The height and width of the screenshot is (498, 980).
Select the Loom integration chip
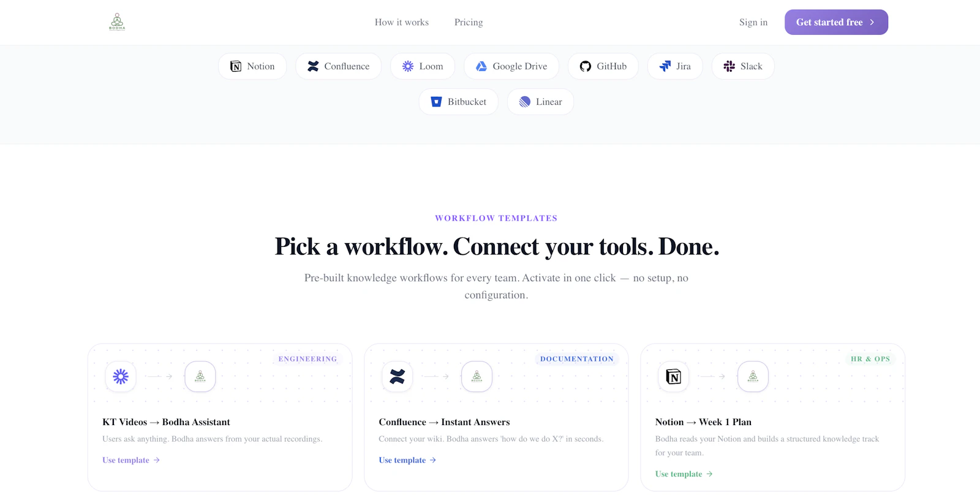coord(423,66)
